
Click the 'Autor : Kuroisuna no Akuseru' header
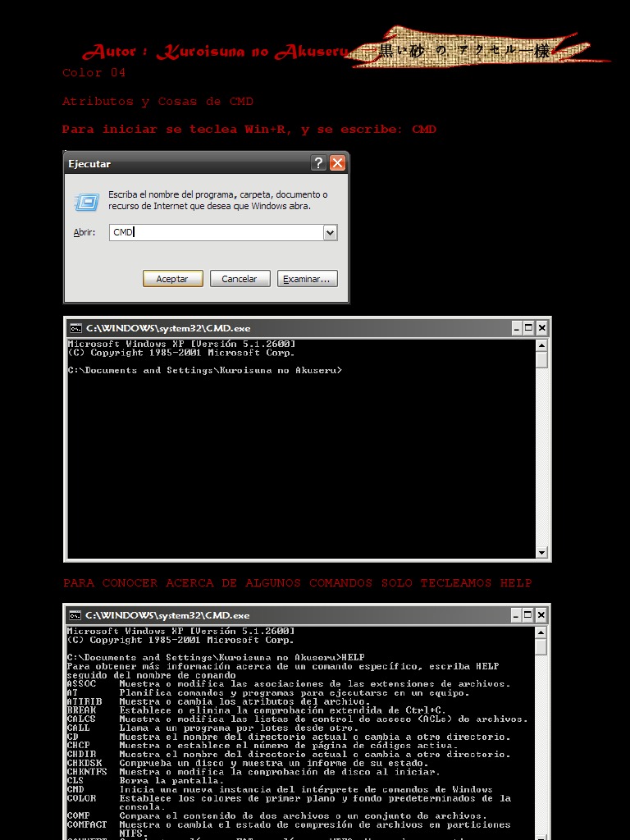[x=216, y=52]
